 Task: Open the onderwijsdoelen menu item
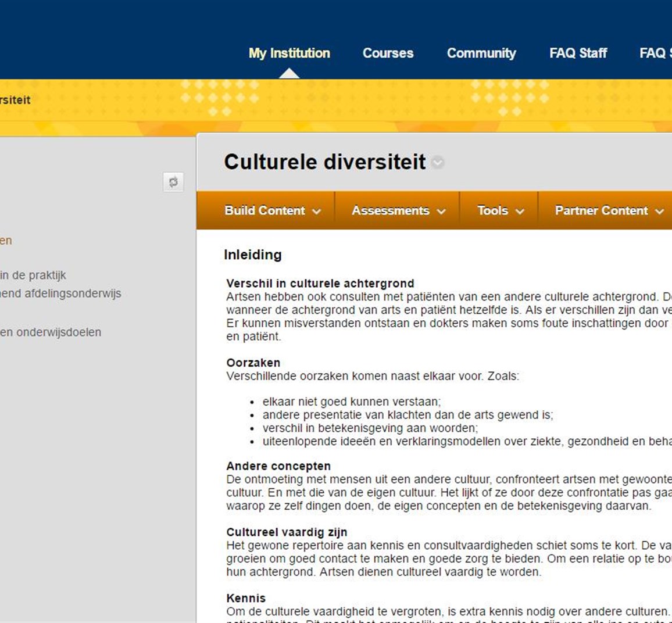coord(51,332)
